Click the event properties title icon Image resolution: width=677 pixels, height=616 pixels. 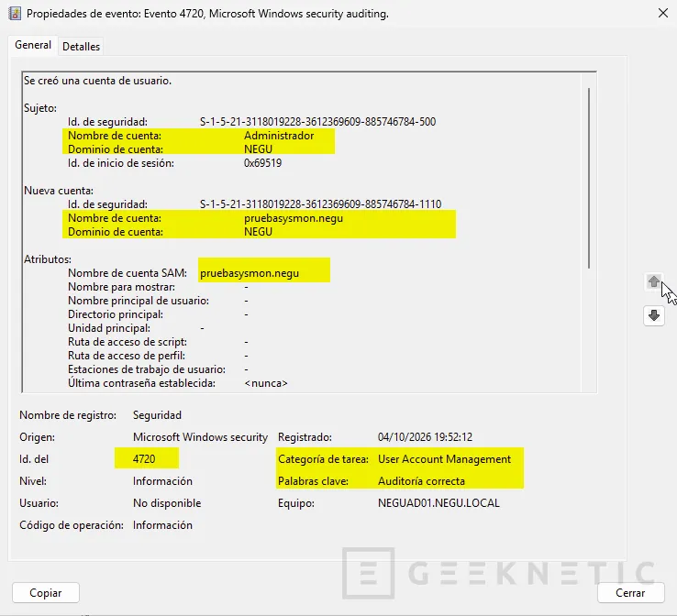point(15,14)
